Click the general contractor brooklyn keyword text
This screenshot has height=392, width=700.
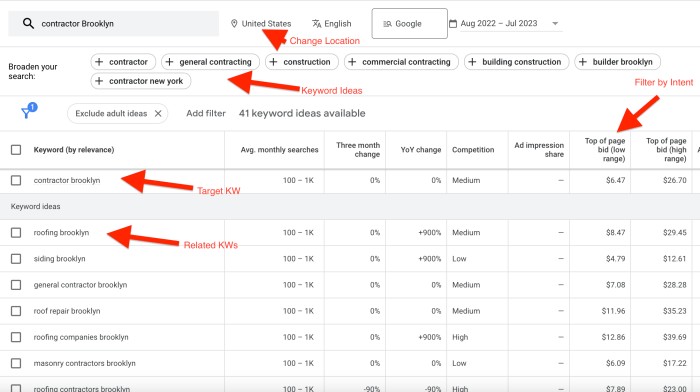80,285
